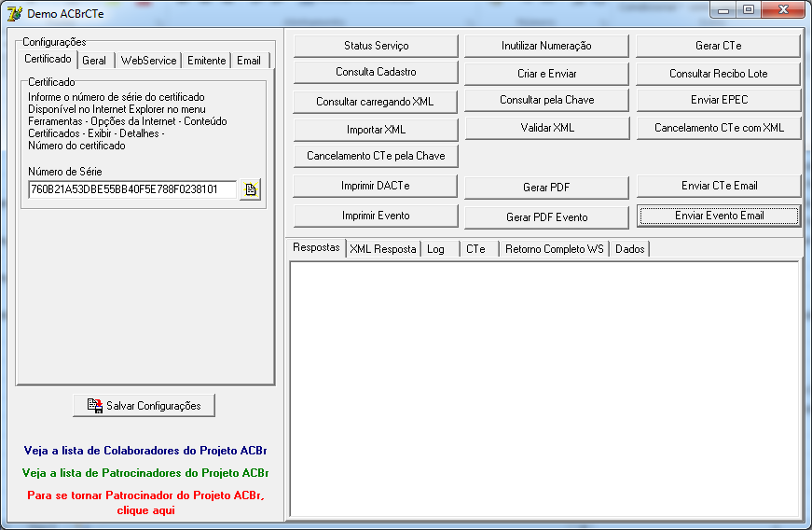Switch to the Geral configuration tab
The width and height of the screenshot is (812, 530).
(x=94, y=61)
